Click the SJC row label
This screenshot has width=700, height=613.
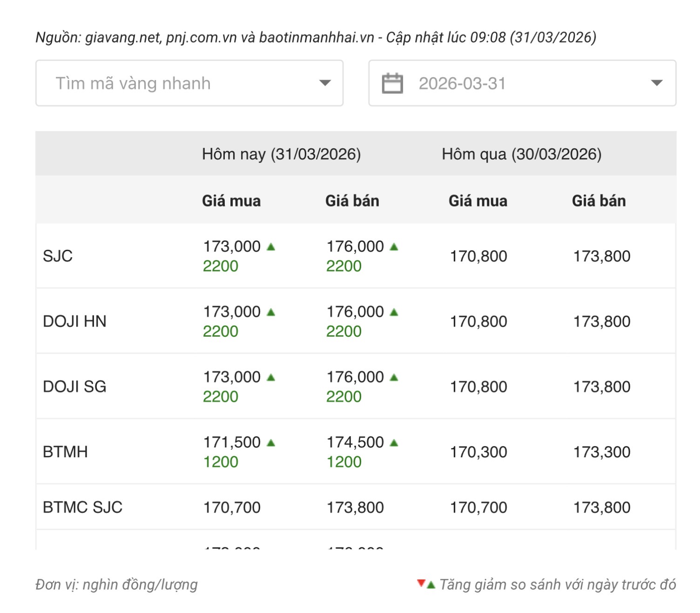(58, 256)
